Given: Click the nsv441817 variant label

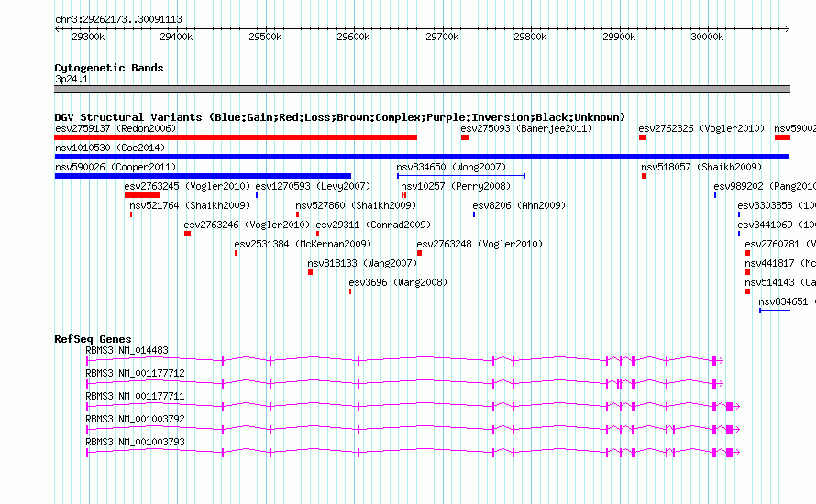Looking at the screenshot, I should [780, 263].
